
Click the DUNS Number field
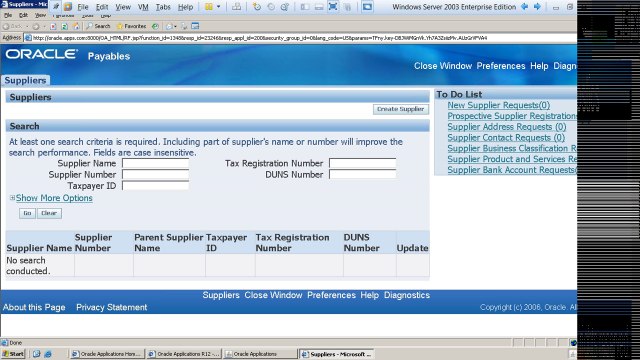click(x=362, y=175)
